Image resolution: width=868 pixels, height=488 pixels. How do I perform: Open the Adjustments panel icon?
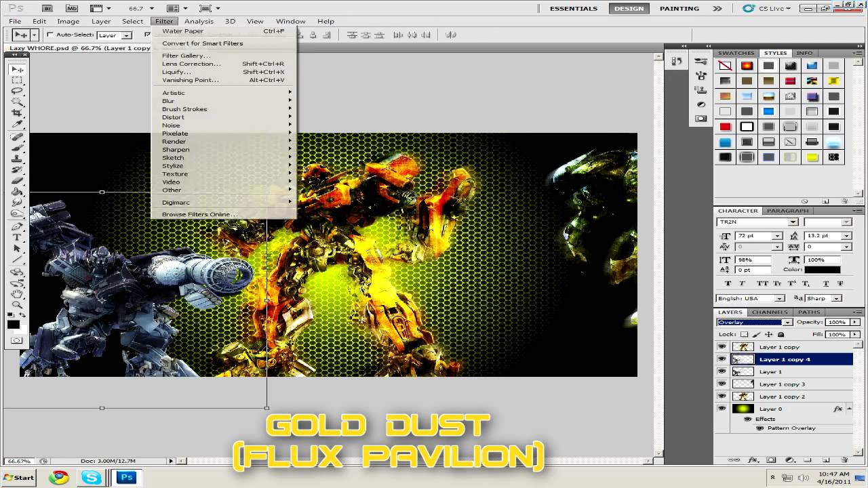point(701,104)
